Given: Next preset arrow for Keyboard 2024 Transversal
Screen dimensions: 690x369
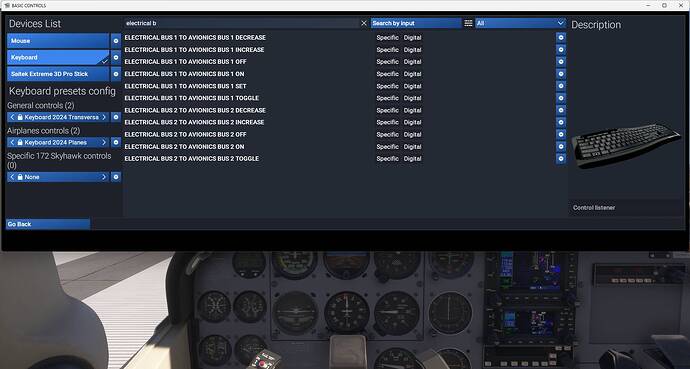Looking at the screenshot, I should [x=104, y=117].
